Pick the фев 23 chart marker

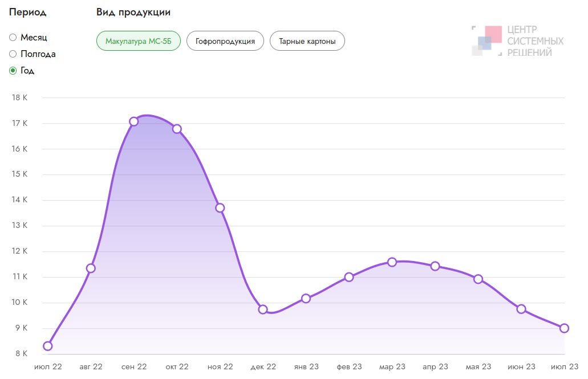349,278
